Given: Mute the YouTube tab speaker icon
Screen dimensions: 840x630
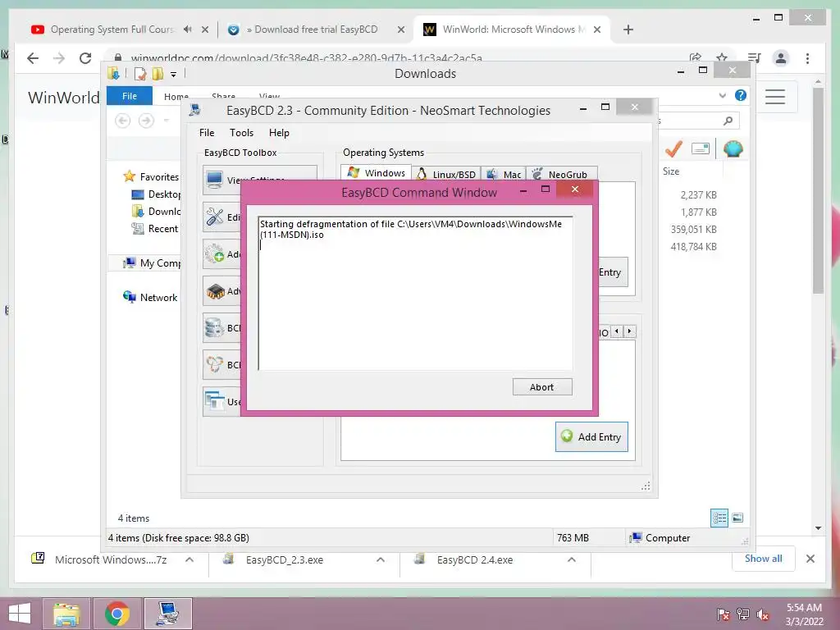Looking at the screenshot, I should 188,30.
